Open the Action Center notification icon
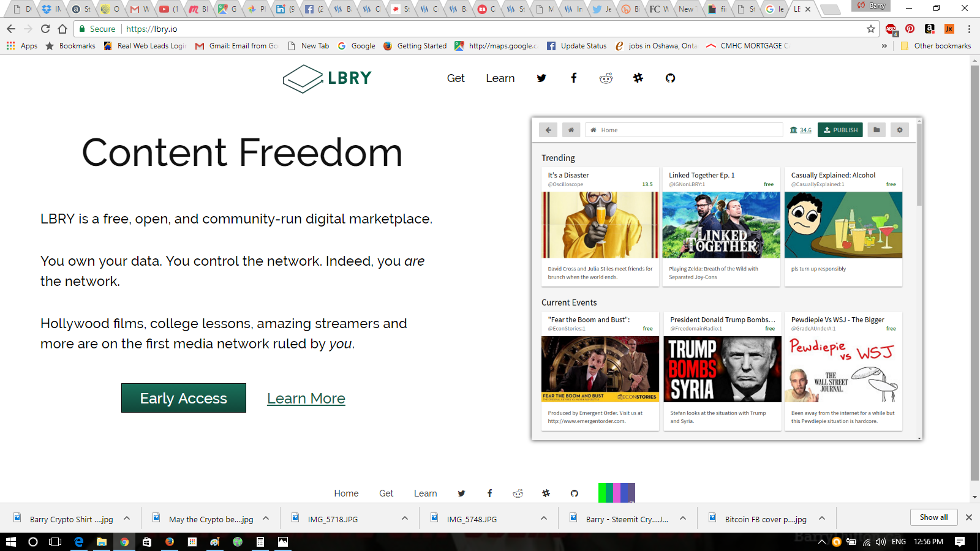Image resolution: width=980 pixels, height=551 pixels. (x=960, y=542)
